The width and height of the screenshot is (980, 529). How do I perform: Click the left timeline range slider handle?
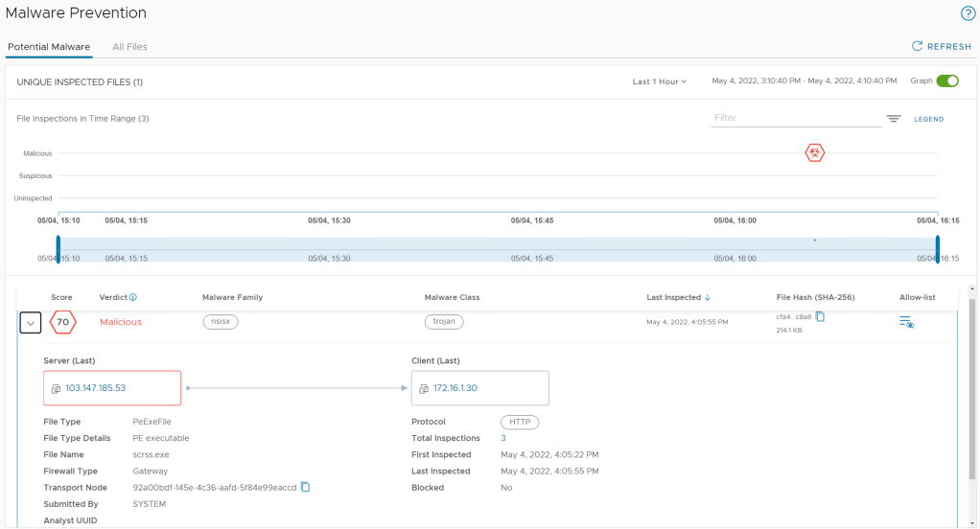click(x=58, y=248)
